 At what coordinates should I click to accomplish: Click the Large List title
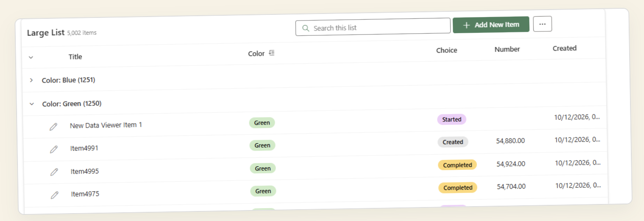[45, 33]
